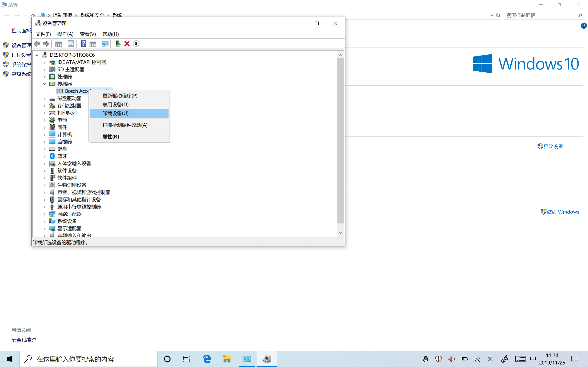Click the show/hide console tree toolbar icon
The width and height of the screenshot is (588, 367).
point(58,44)
